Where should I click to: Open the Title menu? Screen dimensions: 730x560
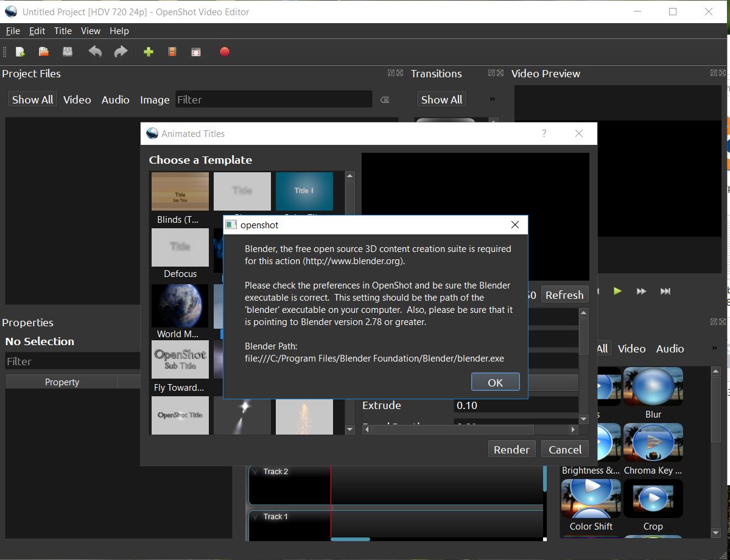point(63,31)
